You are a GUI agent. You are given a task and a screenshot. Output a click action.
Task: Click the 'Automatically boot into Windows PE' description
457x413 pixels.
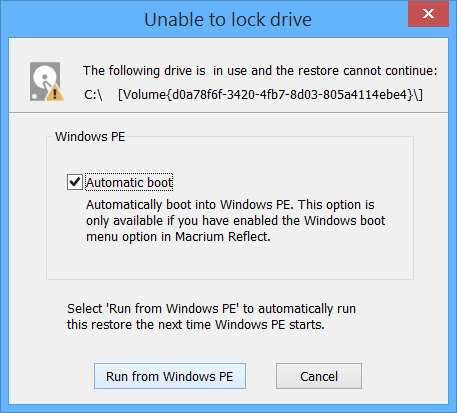point(230,205)
